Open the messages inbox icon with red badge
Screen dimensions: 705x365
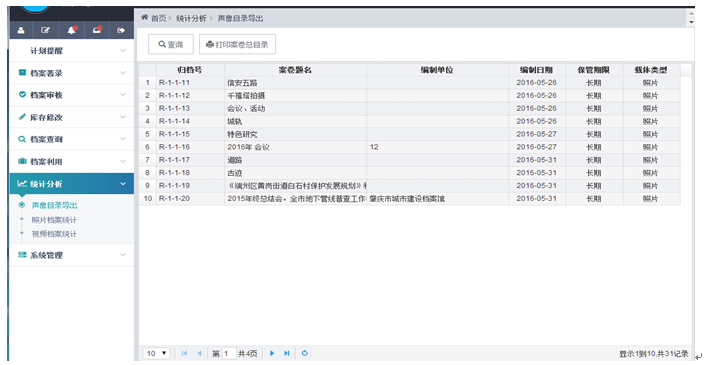coord(97,30)
